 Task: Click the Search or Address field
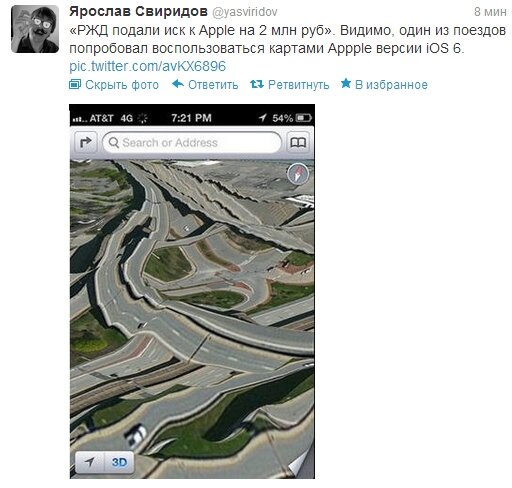coord(192,142)
